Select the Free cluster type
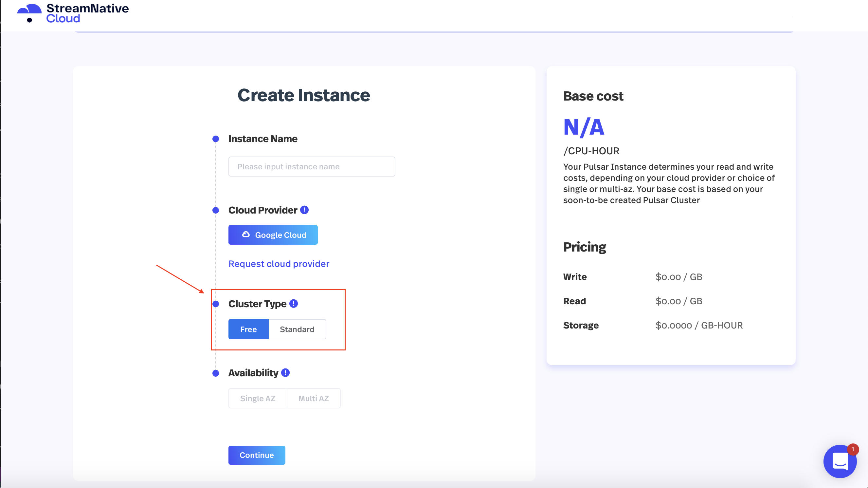Screen dimensions: 868x488 pos(248,329)
